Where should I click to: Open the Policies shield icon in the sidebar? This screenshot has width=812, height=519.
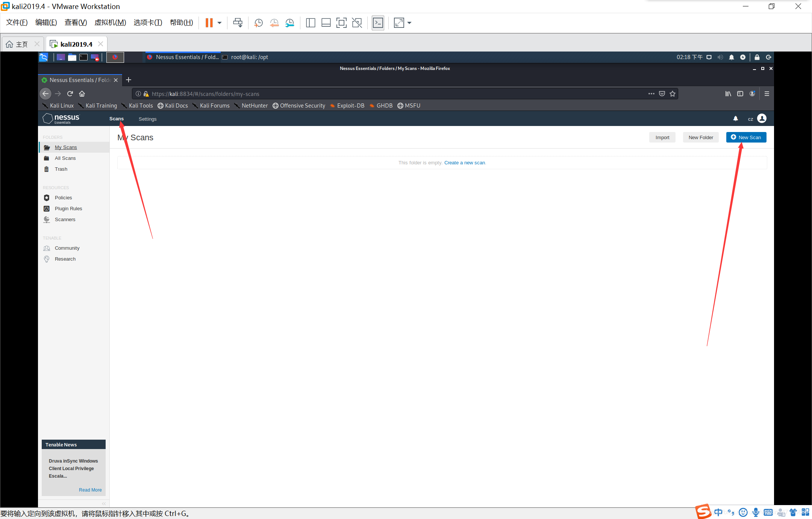click(x=47, y=198)
